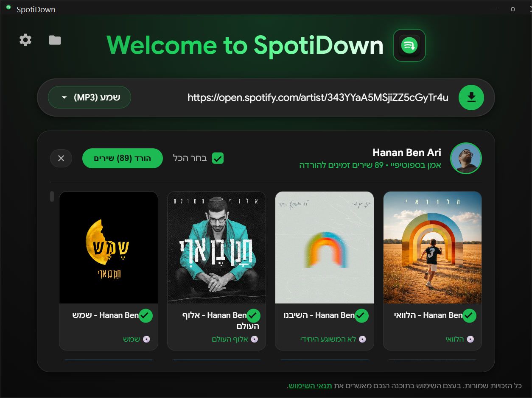The width and height of the screenshot is (532, 398).
Task: Open settings with the gear icon
Action: [25, 40]
